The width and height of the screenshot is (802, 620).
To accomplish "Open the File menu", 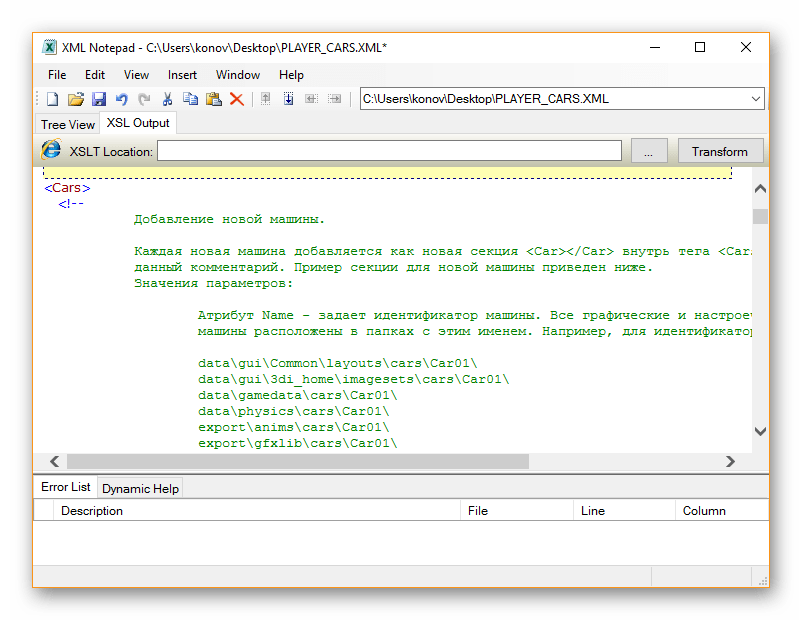I will [57, 75].
